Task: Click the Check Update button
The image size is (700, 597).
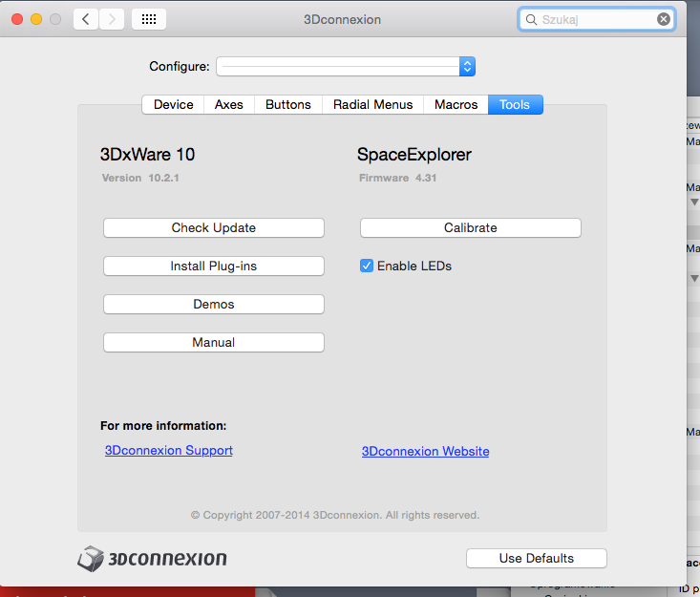Action: (x=214, y=227)
